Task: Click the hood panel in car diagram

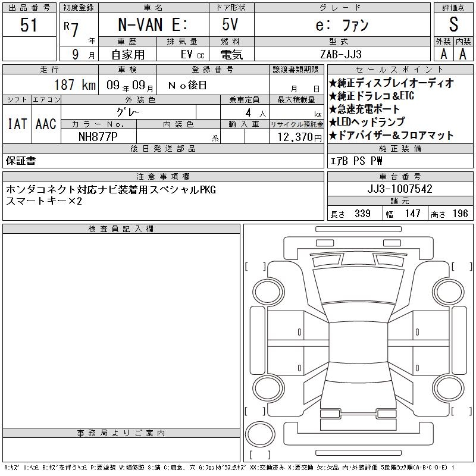Action: point(358,286)
